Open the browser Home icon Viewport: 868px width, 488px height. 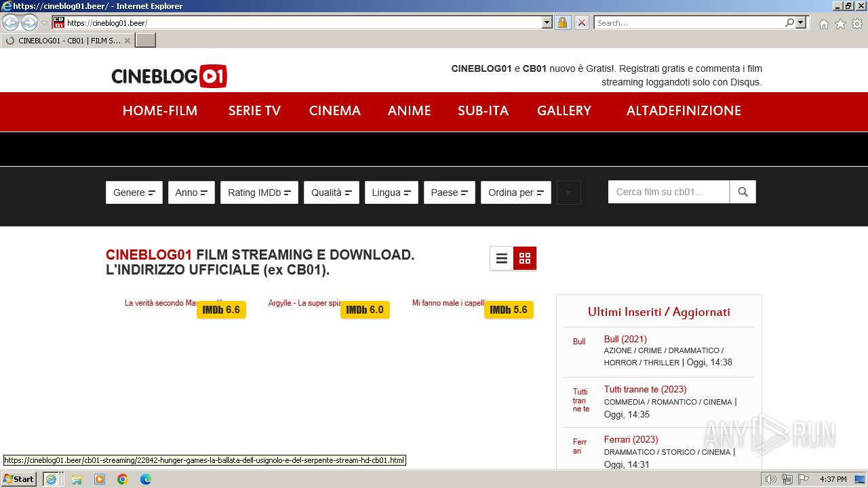[x=823, y=24]
